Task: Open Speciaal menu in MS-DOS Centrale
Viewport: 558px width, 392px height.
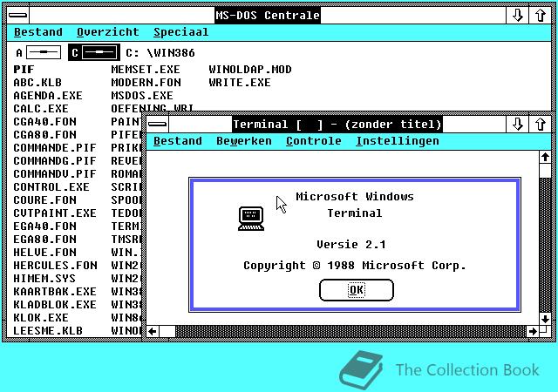Action: [180, 32]
